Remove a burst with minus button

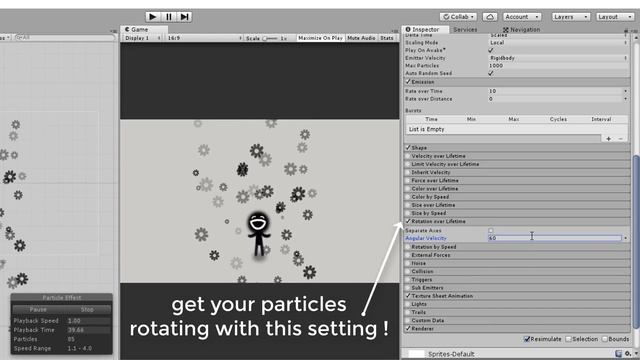(x=620, y=139)
